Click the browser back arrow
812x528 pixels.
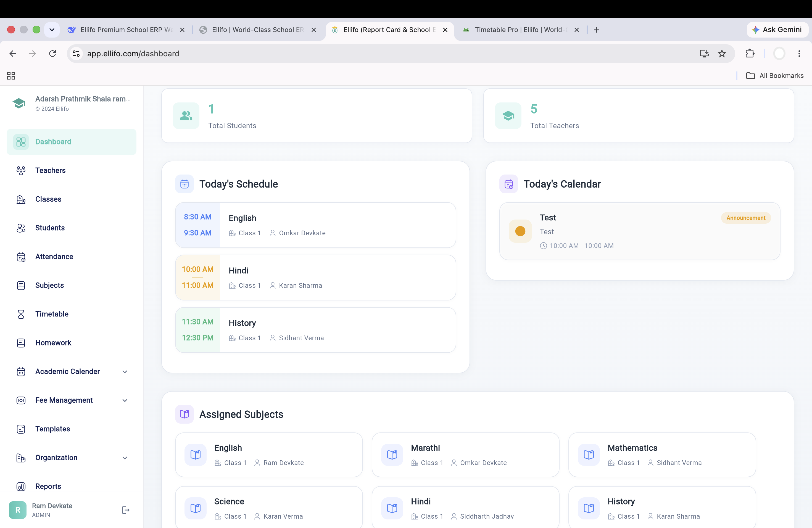tap(13, 54)
